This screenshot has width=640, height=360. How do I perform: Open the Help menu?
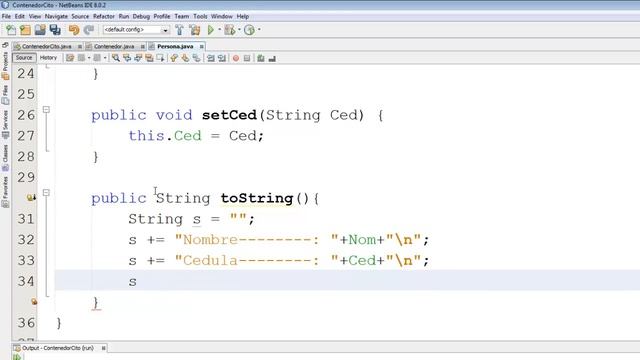242,16
